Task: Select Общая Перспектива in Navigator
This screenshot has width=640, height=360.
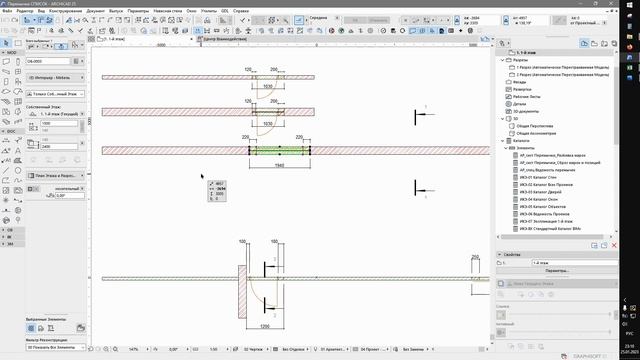Action: [535, 126]
